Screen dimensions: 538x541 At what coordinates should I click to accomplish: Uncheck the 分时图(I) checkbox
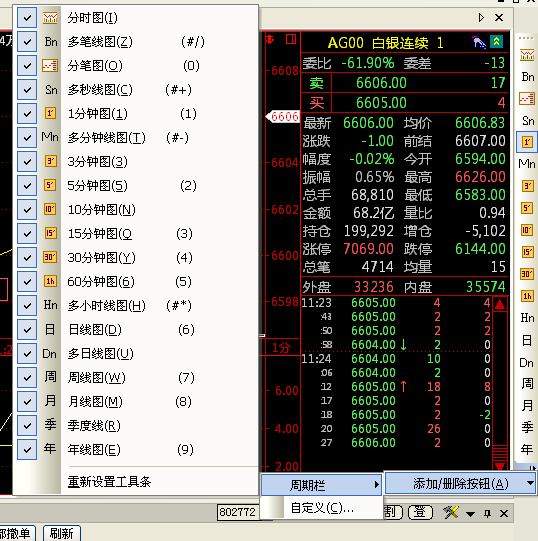coord(27,18)
